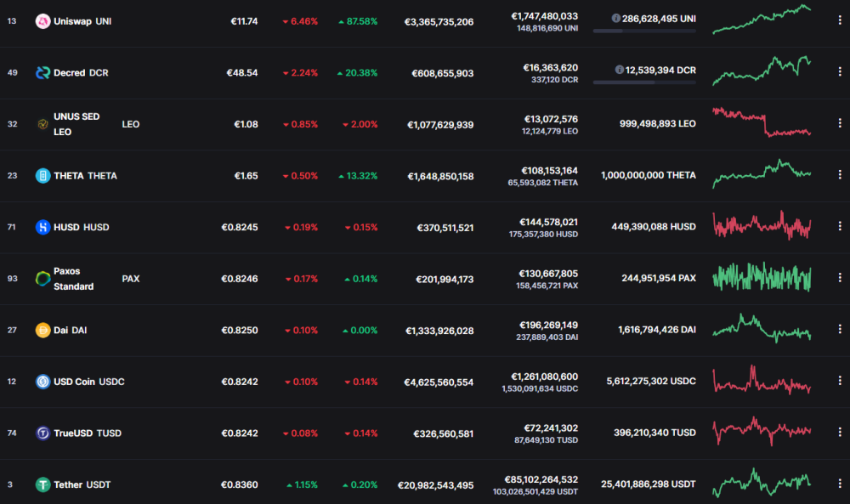View the Paxos Standard green sparkline
Viewport: 850px width, 504px height.
pos(762,277)
